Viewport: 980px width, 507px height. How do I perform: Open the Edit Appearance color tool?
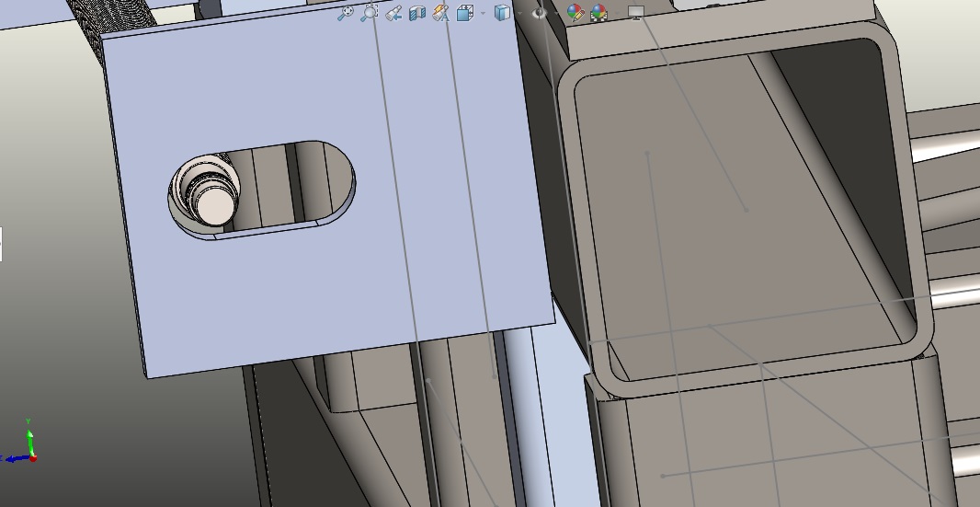click(x=575, y=13)
